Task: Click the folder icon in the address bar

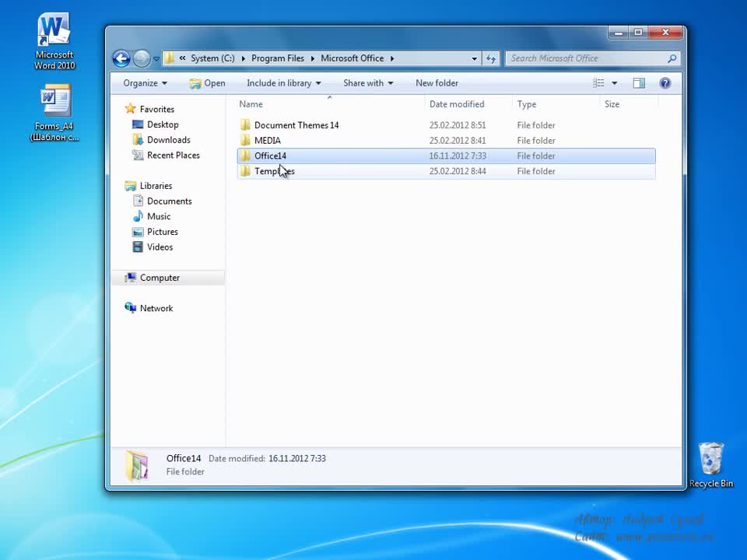Action: click(x=169, y=58)
